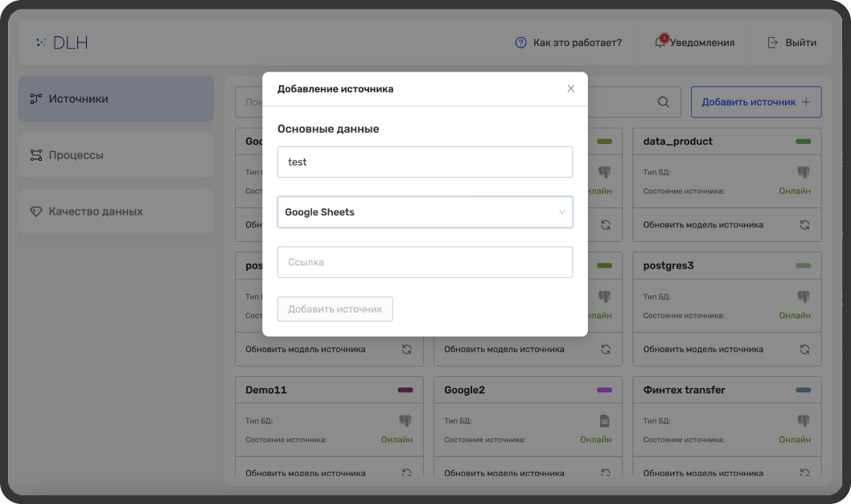Open the Google Sheets type dropdown
The width and height of the screenshot is (851, 504).
point(425,212)
